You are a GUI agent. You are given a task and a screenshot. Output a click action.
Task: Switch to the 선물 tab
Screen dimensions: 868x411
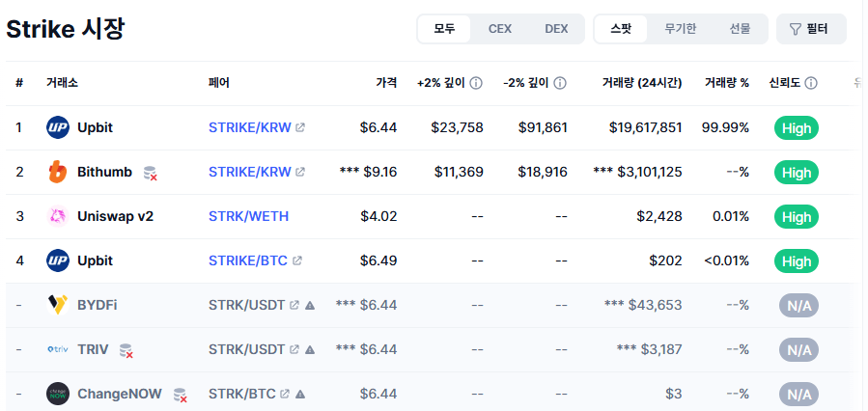click(741, 29)
